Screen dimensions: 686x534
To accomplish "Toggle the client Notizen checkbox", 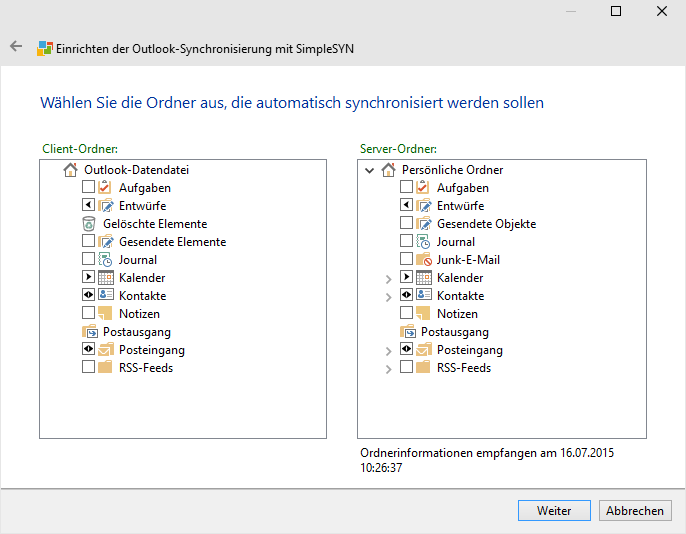I will coord(88,313).
